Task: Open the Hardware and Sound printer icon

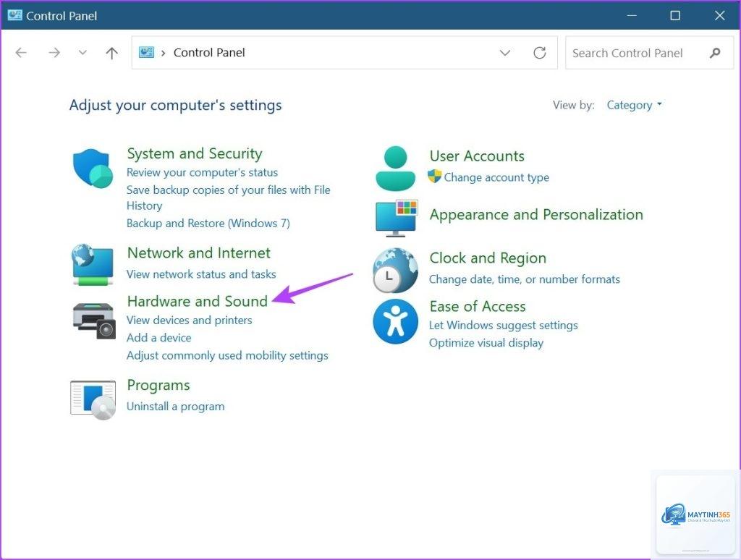Action: point(94,321)
